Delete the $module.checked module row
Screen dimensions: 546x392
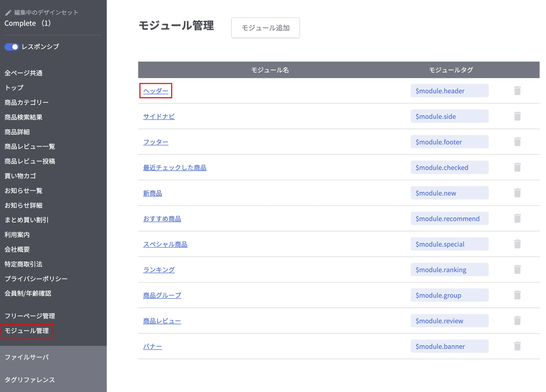[517, 168]
